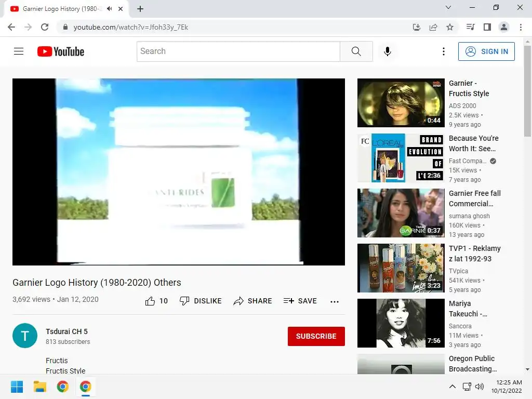Viewport: 532px width, 399px height.
Task: Open Chrome profile avatar icon
Action: click(504, 27)
